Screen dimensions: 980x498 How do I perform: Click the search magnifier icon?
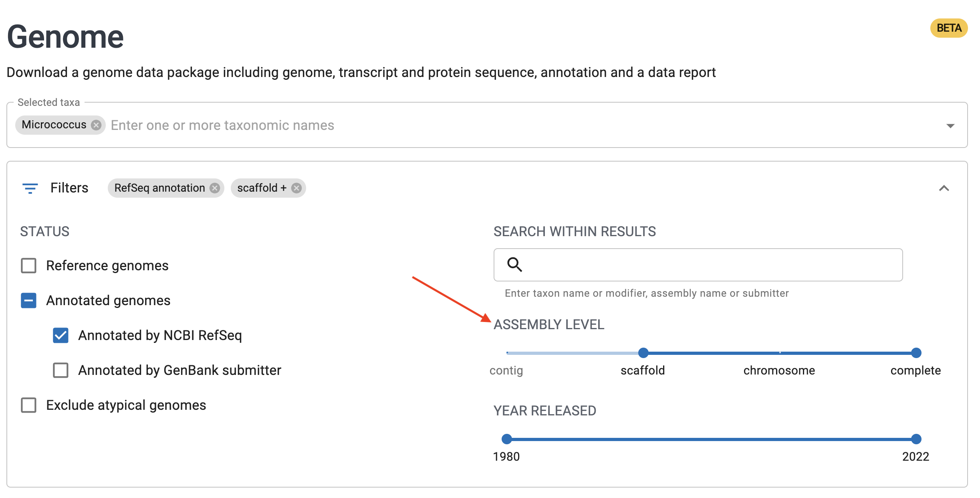click(514, 265)
